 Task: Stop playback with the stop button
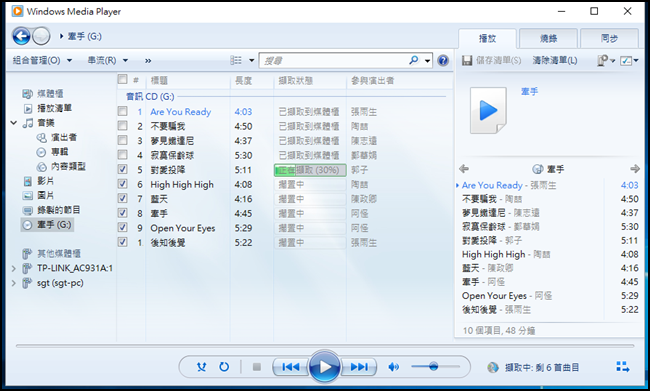click(x=257, y=367)
